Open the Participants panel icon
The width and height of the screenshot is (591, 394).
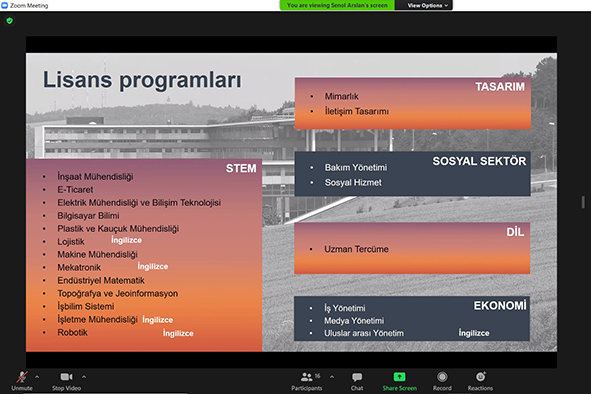[306, 377]
